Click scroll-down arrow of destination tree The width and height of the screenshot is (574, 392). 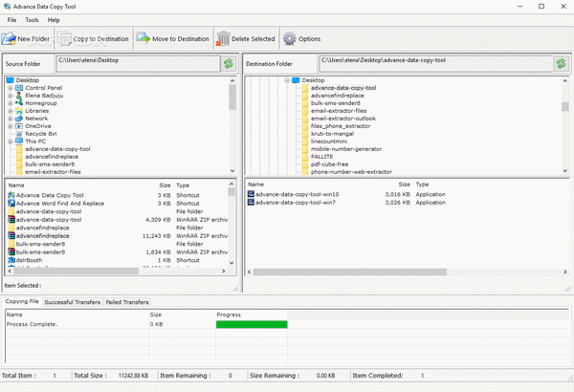click(x=564, y=171)
